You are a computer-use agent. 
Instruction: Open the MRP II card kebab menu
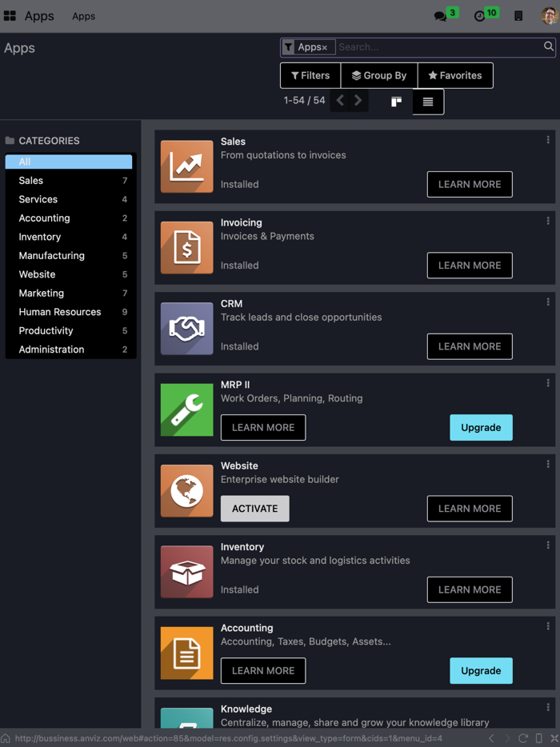(x=548, y=382)
